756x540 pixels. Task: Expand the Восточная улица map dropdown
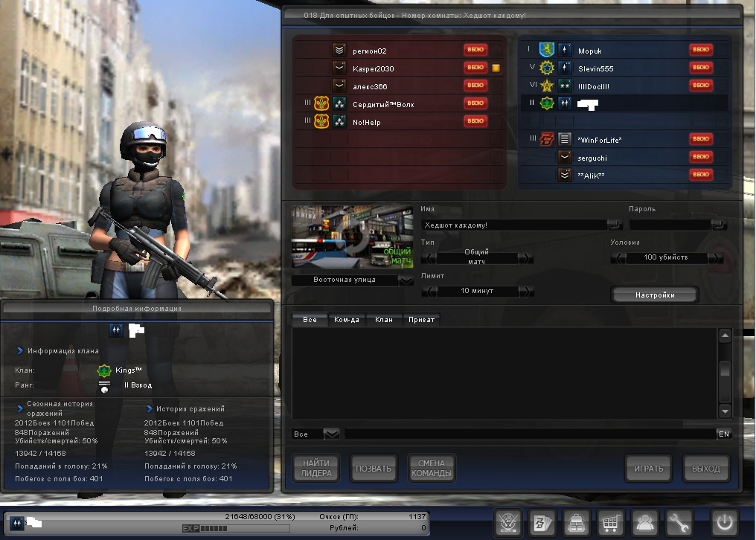click(406, 280)
